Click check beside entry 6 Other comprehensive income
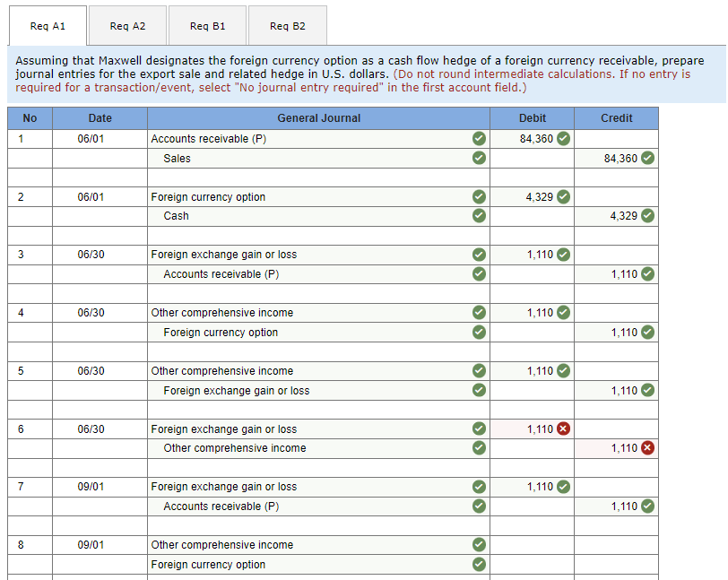The height and width of the screenshot is (580, 728). coord(479,447)
